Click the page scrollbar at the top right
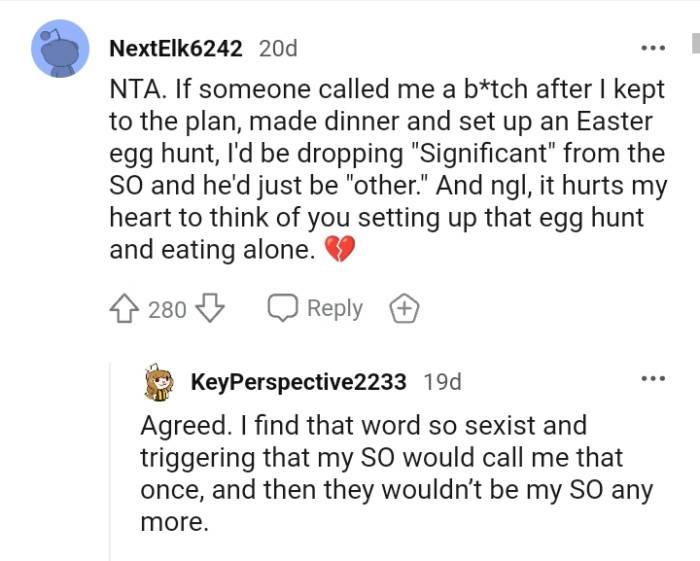 coord(695,45)
